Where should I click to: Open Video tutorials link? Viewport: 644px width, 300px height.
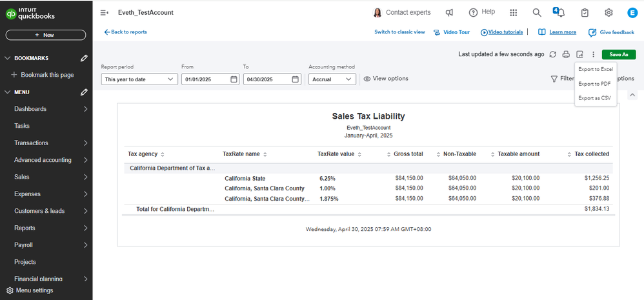501,32
